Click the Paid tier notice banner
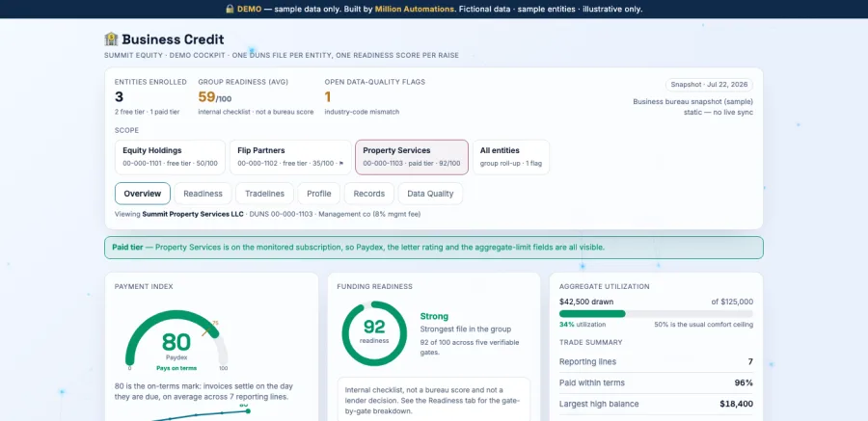The width and height of the screenshot is (868, 421). (434, 248)
